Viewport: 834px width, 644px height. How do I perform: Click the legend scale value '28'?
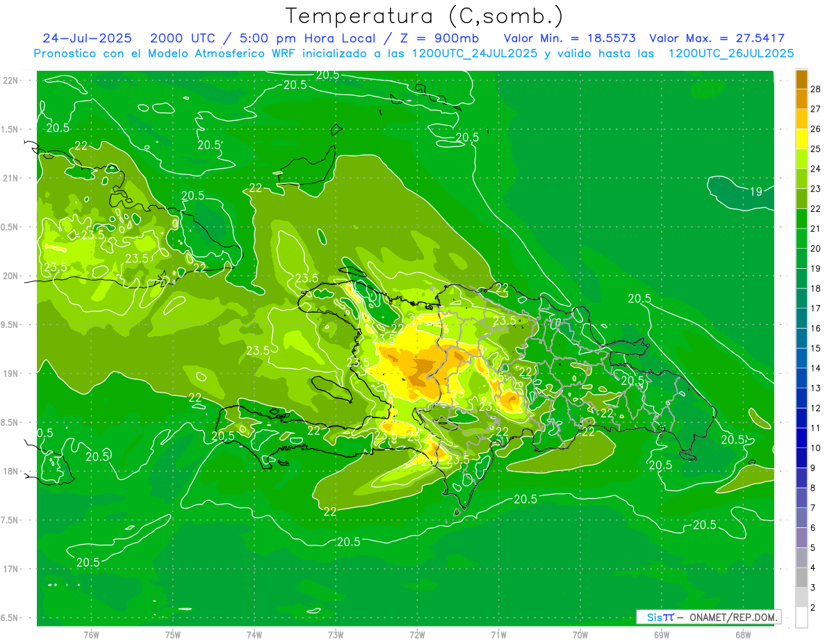816,89
